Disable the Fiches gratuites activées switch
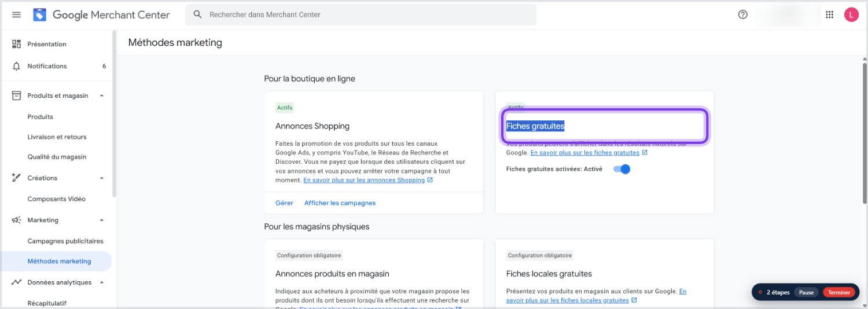The width and height of the screenshot is (868, 309). coord(621,169)
